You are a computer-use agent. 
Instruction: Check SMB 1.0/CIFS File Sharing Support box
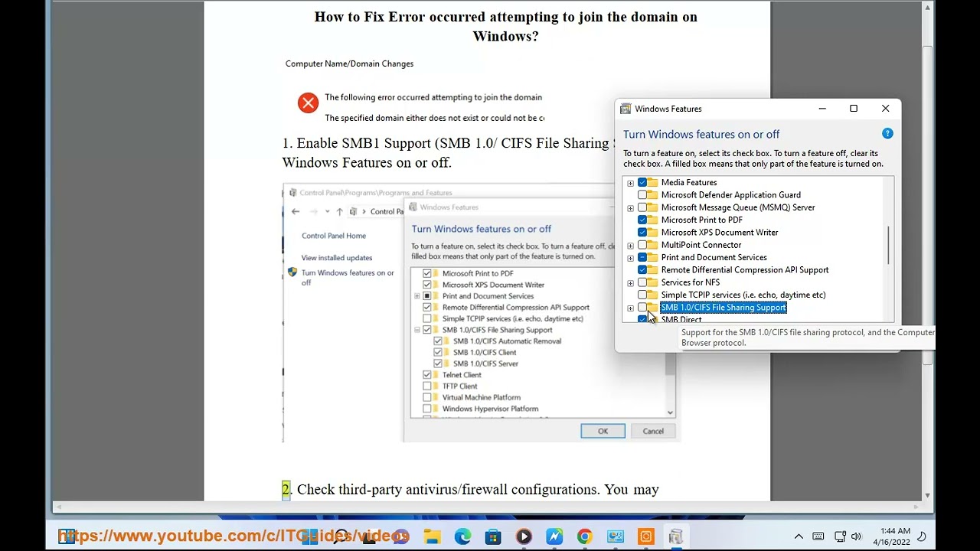(x=642, y=307)
